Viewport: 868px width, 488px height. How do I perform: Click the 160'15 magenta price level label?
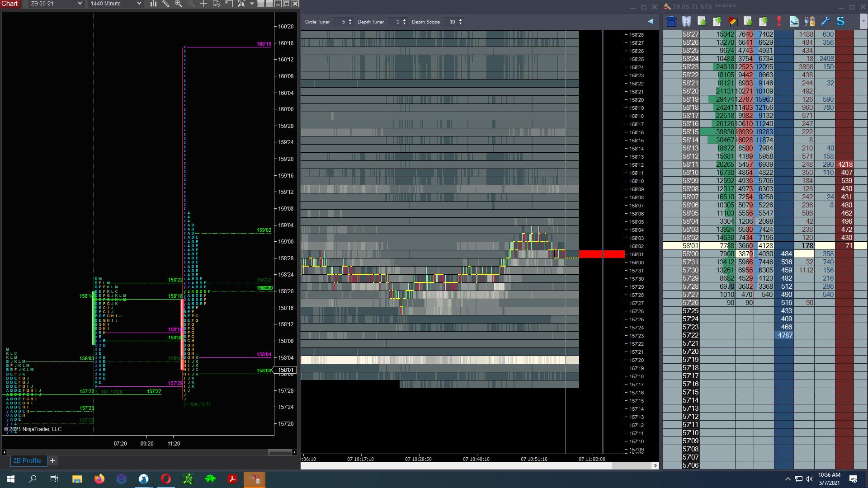(x=264, y=44)
